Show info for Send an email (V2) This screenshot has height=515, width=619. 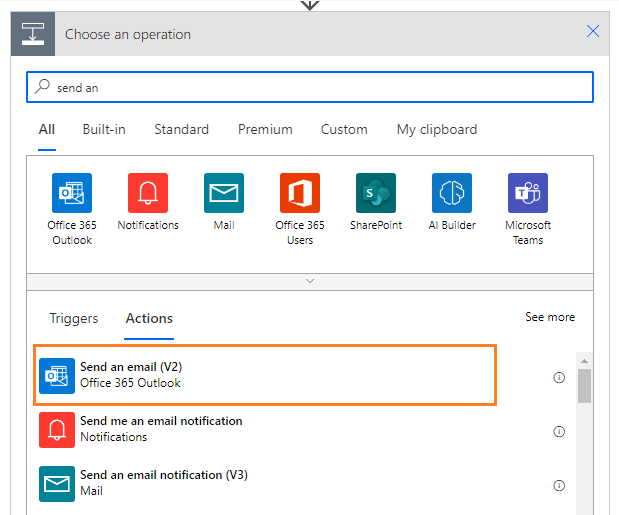[559, 377]
